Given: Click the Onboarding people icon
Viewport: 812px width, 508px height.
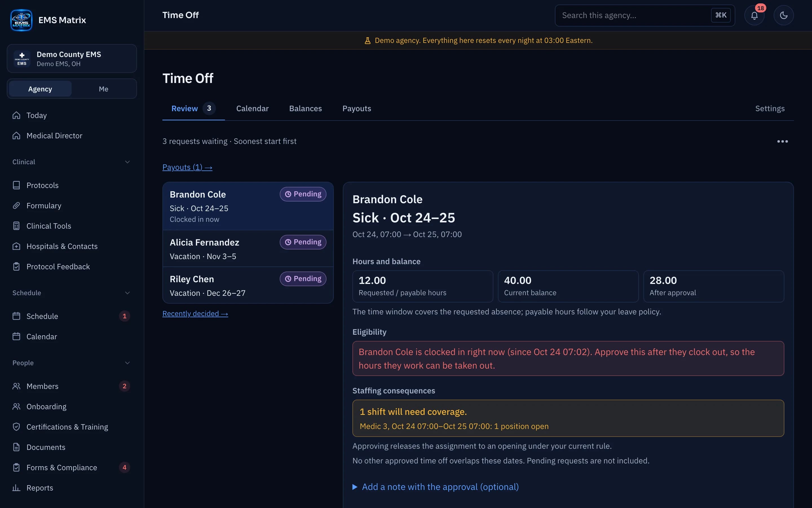Looking at the screenshot, I should 16,406.
